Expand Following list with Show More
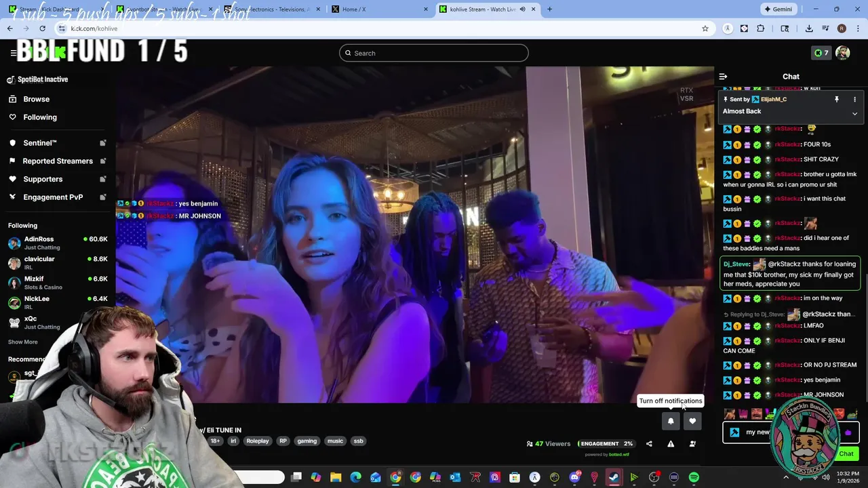 coord(23,342)
